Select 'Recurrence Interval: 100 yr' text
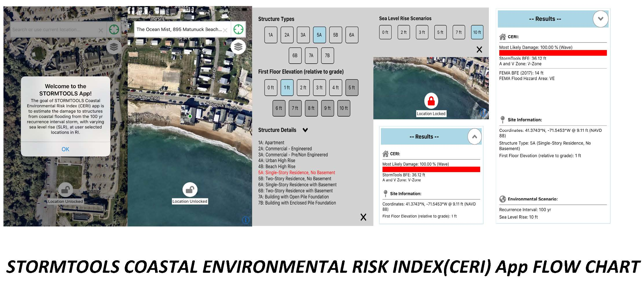This screenshot has height=282, width=644. (525, 210)
